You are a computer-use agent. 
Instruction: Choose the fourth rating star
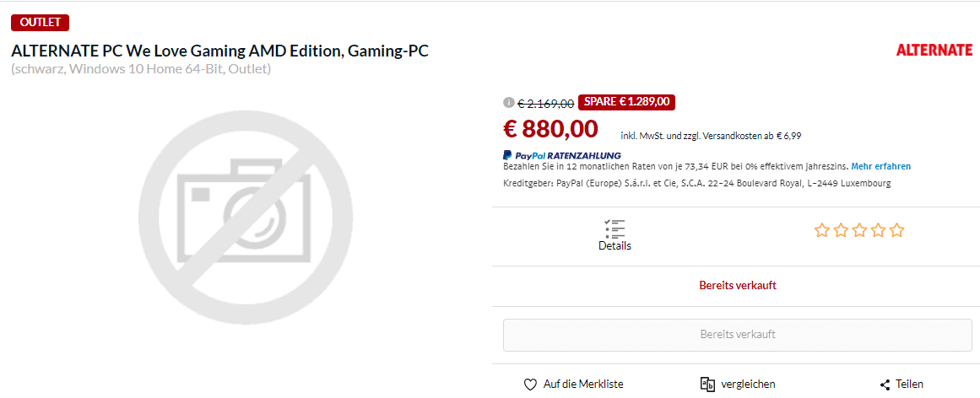878,230
